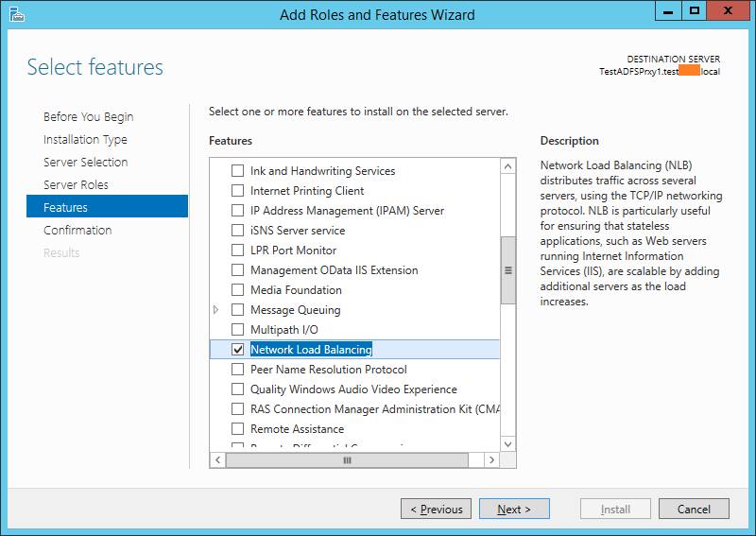Image resolution: width=756 pixels, height=536 pixels.
Task: Tick the Media Foundation checkbox
Action: coord(237,290)
